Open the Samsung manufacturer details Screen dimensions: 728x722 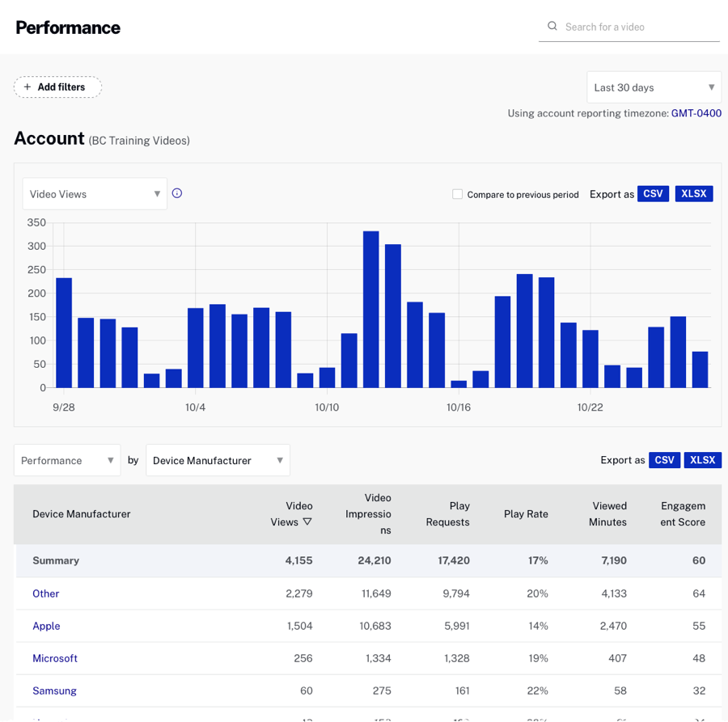[x=54, y=690]
